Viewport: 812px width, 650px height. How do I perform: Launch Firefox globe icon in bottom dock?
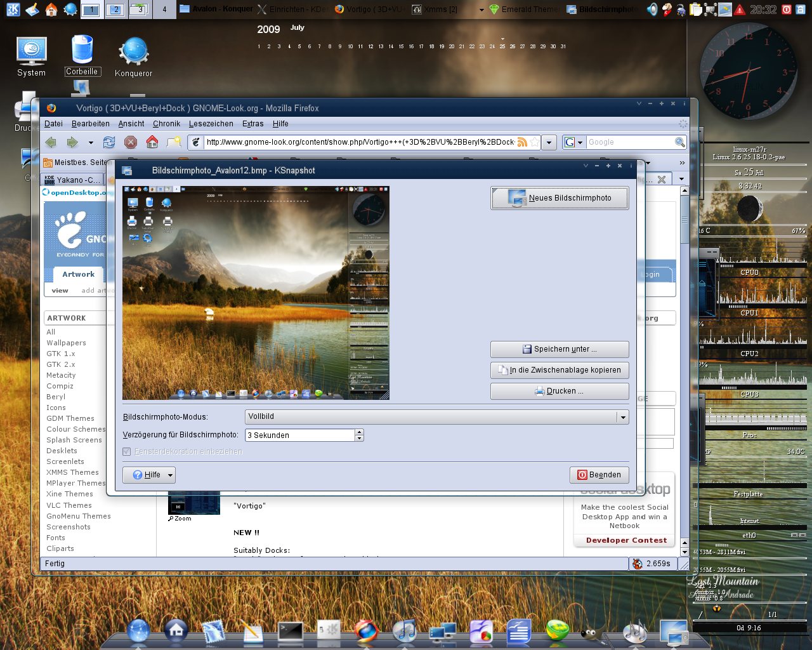point(366,632)
